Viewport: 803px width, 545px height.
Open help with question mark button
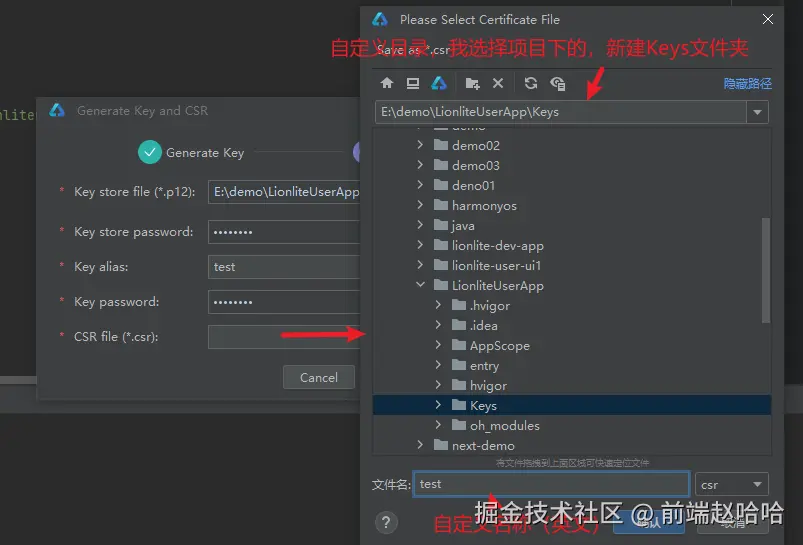click(x=386, y=522)
